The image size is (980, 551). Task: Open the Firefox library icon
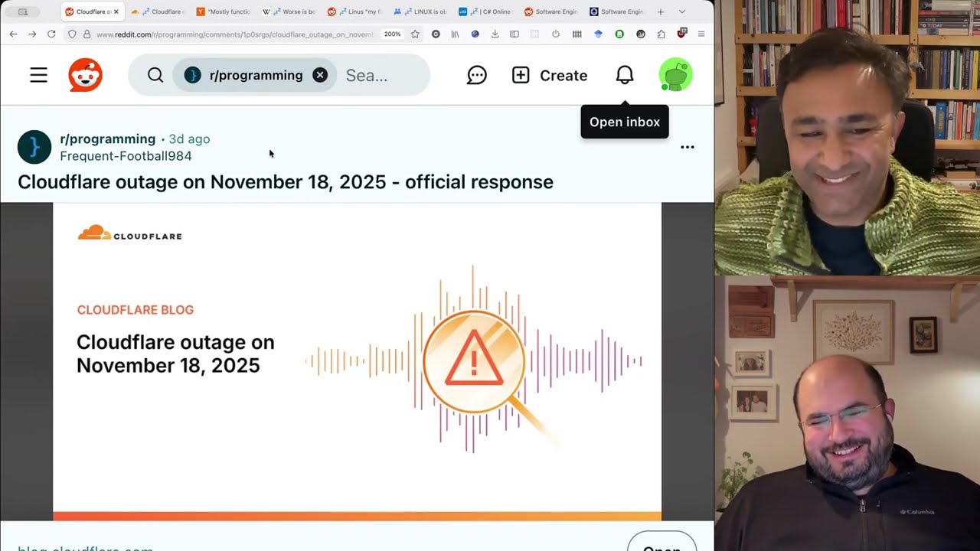click(455, 34)
